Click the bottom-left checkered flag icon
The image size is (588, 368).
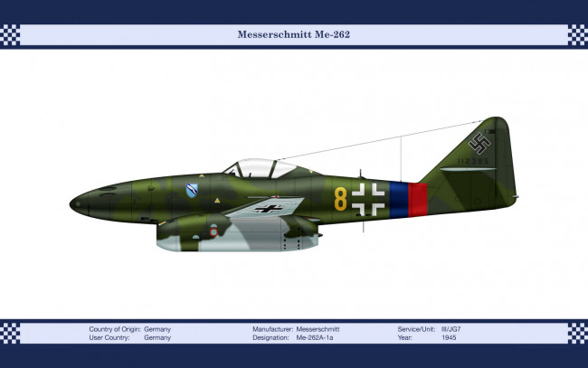point(10,332)
